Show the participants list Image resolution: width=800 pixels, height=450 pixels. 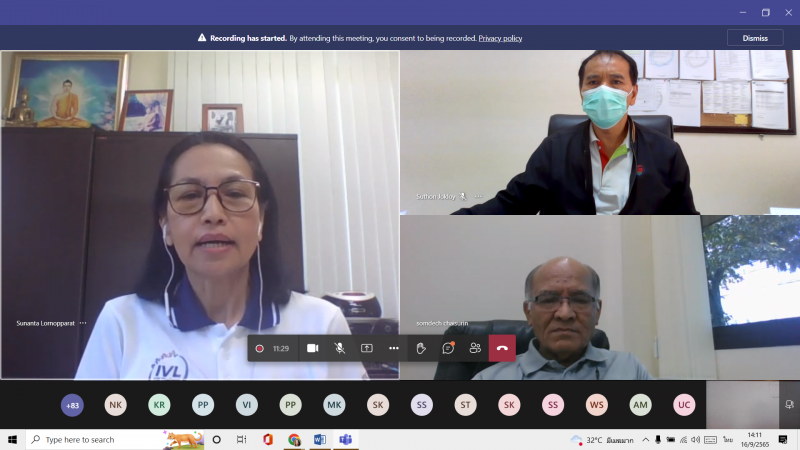[475, 348]
